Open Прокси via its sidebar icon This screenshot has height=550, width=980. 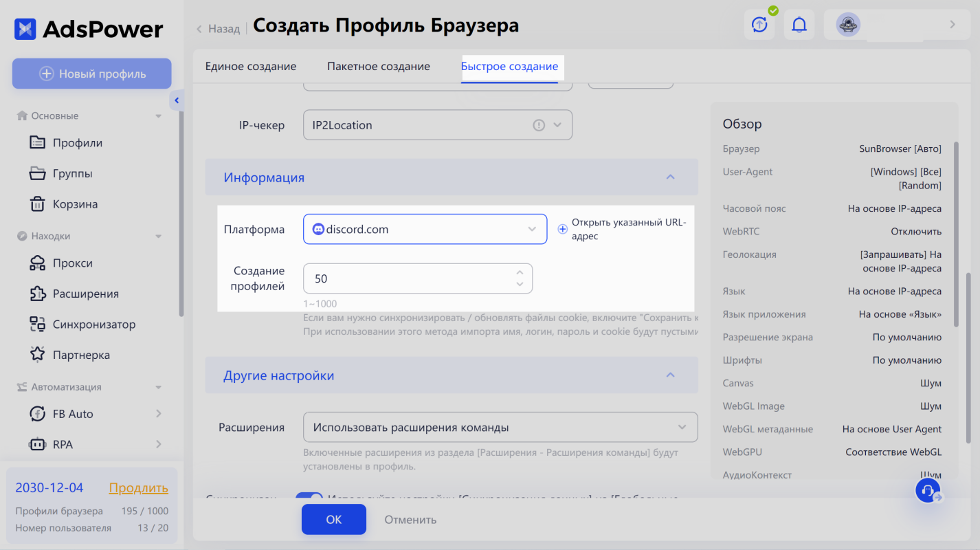click(x=37, y=263)
